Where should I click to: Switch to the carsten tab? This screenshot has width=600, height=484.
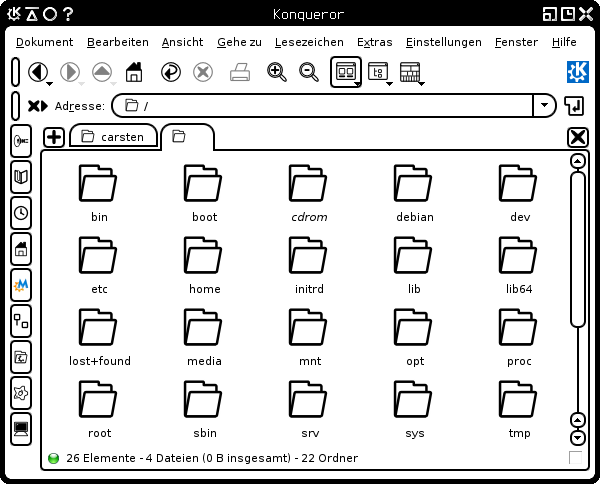coord(114,136)
